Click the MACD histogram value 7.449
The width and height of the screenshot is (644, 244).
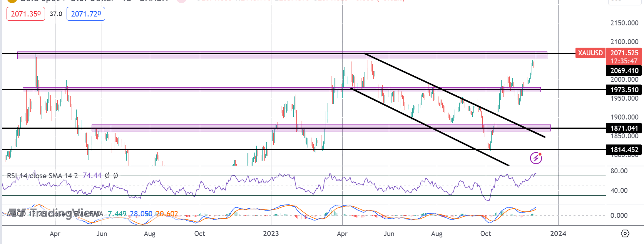117,214
